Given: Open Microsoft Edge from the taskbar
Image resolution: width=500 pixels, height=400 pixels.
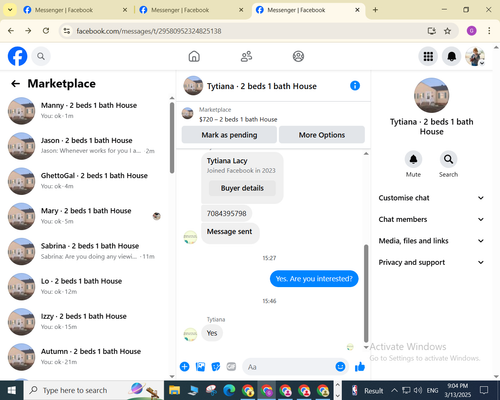Looking at the screenshot, I should (x=229, y=390).
